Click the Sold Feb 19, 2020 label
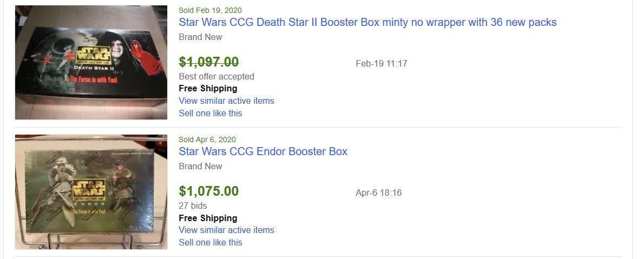The width and height of the screenshot is (644, 259). (210, 10)
